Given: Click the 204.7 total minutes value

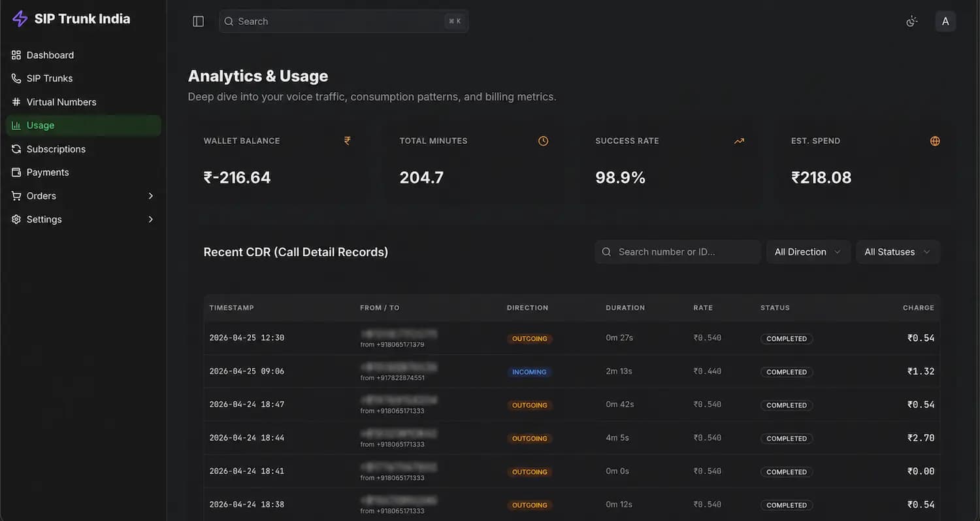Looking at the screenshot, I should 421,178.
